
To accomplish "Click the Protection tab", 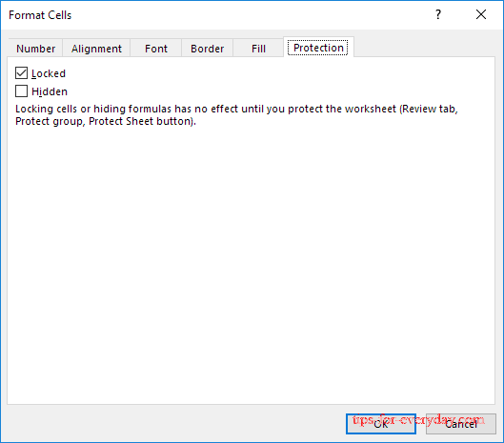I will pyautogui.click(x=318, y=48).
